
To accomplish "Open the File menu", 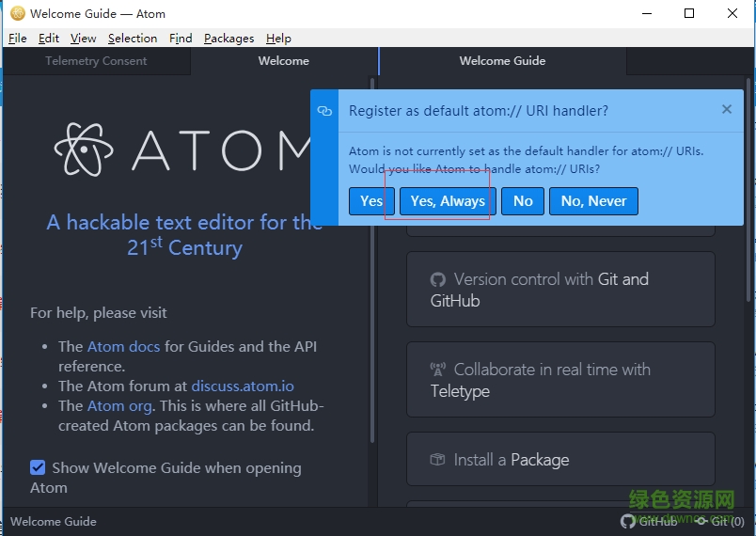I will 18,39.
